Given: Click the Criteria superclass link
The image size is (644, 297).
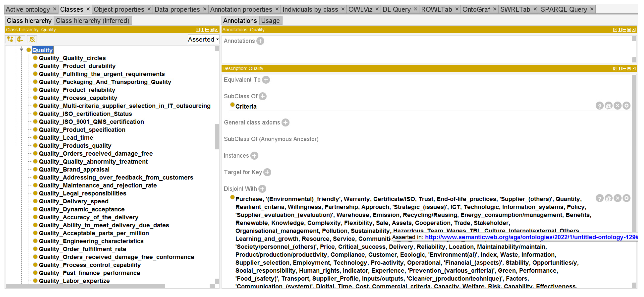Looking at the screenshot, I should [246, 106].
